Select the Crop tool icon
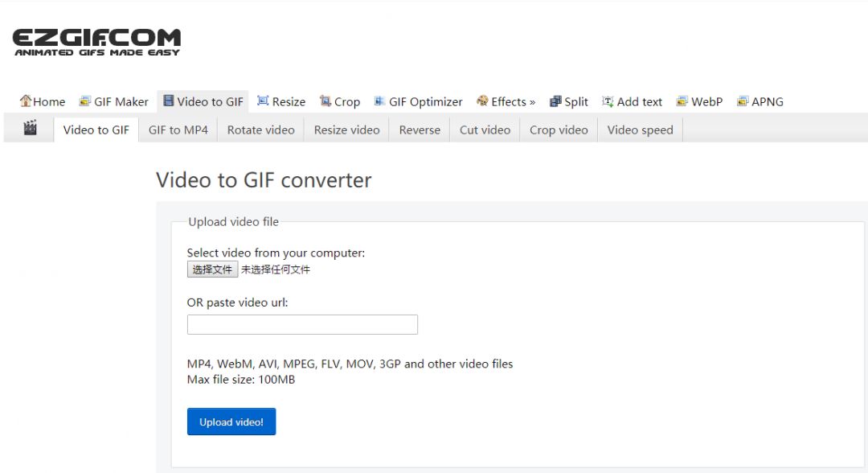This screenshot has height=473, width=868. pos(325,101)
